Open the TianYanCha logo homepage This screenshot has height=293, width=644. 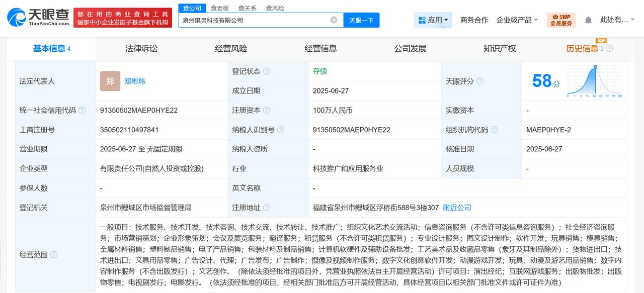pyautogui.click(x=38, y=17)
